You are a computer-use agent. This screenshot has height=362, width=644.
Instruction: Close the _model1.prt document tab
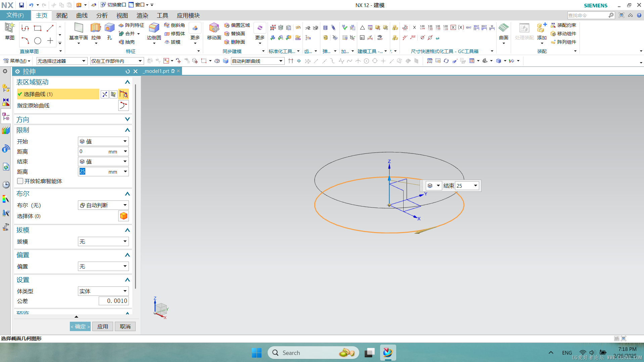tap(179, 71)
